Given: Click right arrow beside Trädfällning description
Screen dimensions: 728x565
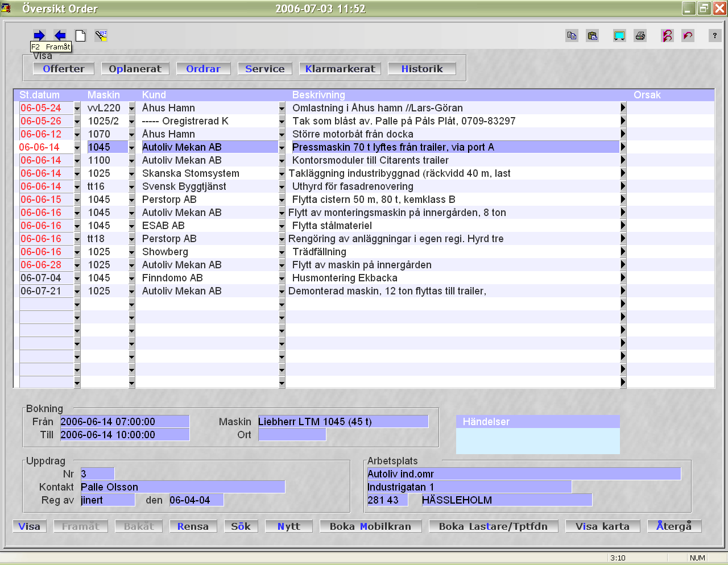Looking at the screenshot, I should (x=623, y=252).
